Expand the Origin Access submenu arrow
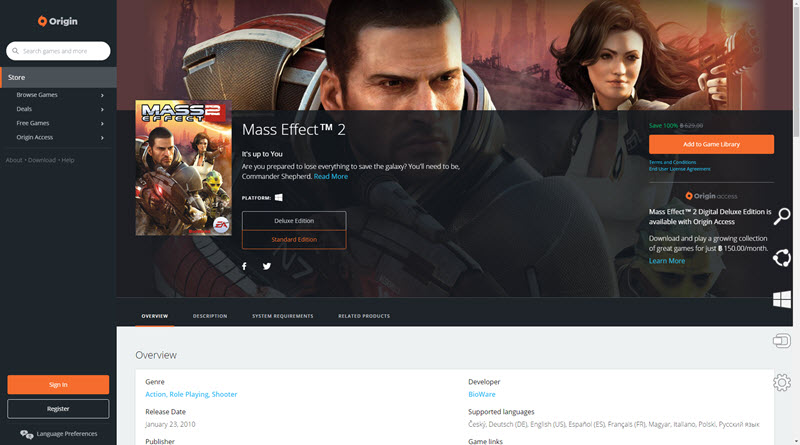Screen dimensions: 800x445 [102, 138]
